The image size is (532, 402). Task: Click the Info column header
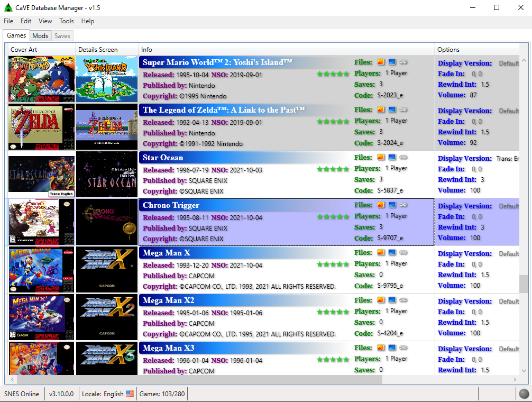pyautogui.click(x=286, y=50)
